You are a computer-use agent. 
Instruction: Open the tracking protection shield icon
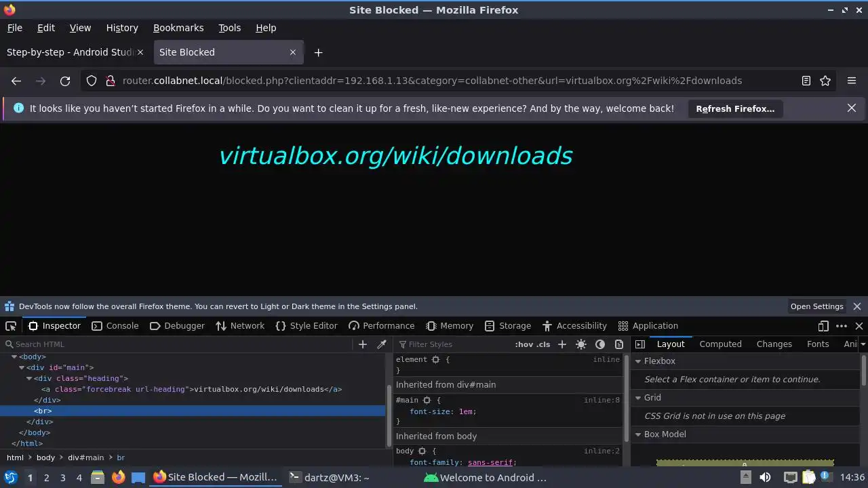coord(92,81)
